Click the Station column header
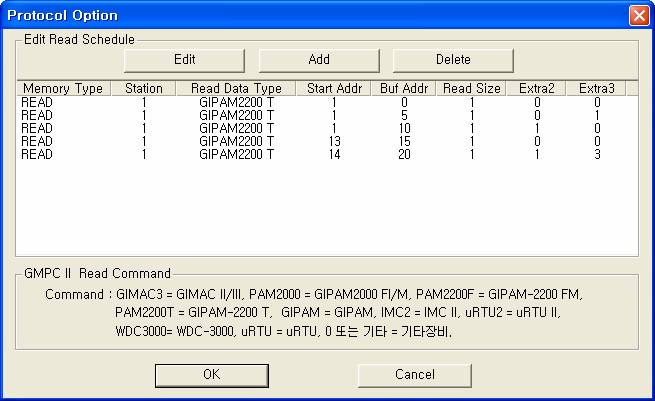 click(x=143, y=89)
